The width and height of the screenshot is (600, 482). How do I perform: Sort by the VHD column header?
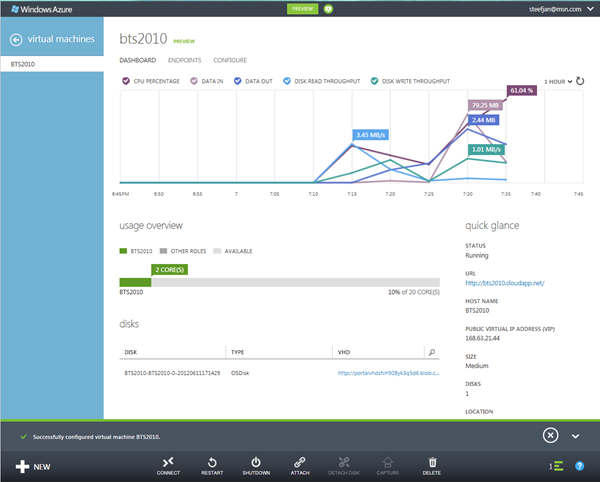[x=344, y=352]
